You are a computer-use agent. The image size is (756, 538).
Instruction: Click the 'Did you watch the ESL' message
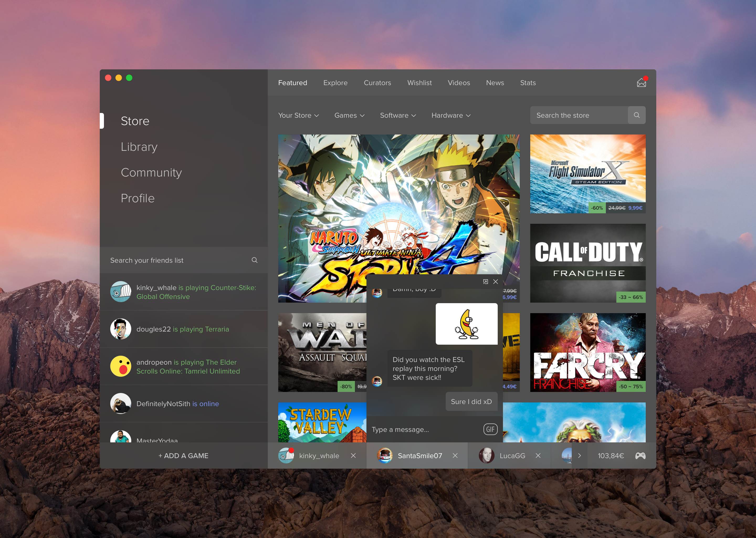click(429, 368)
